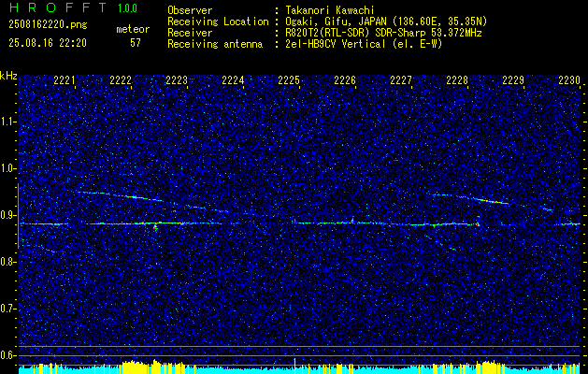Viewport: 588px width, 374px height.
Task: Click the 0.9 kHz frequency label
Action: [x=8, y=215]
